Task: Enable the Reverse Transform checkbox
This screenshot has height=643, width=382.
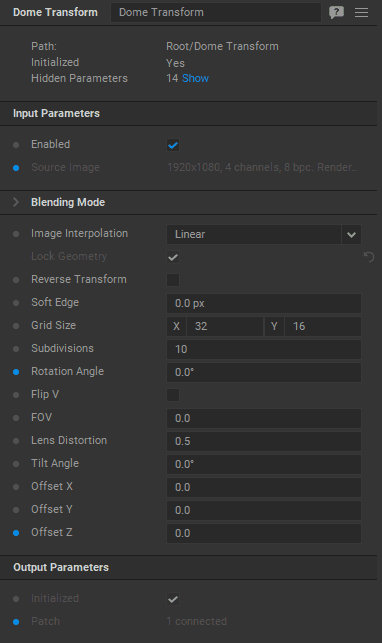Action: click(x=173, y=280)
